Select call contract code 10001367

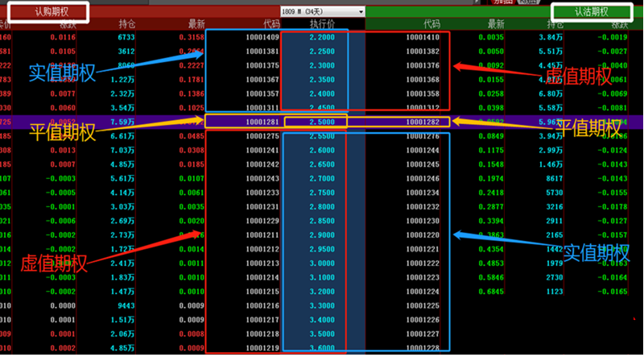point(262,80)
